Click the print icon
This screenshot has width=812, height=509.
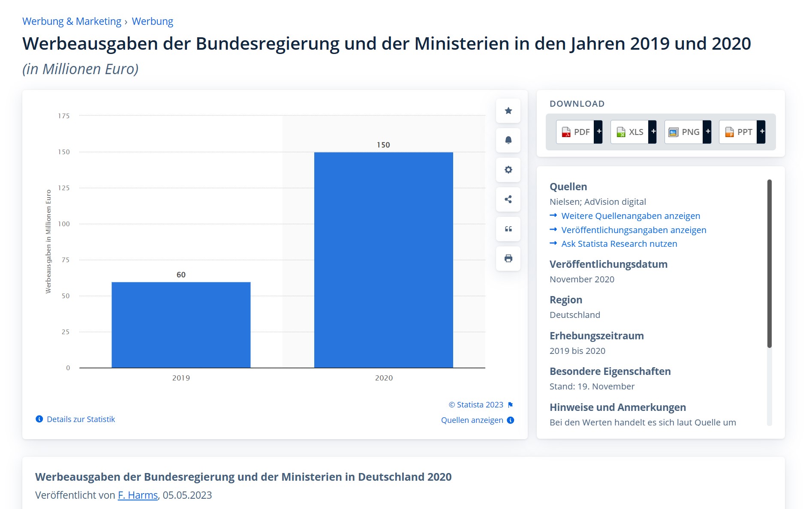coord(508,259)
